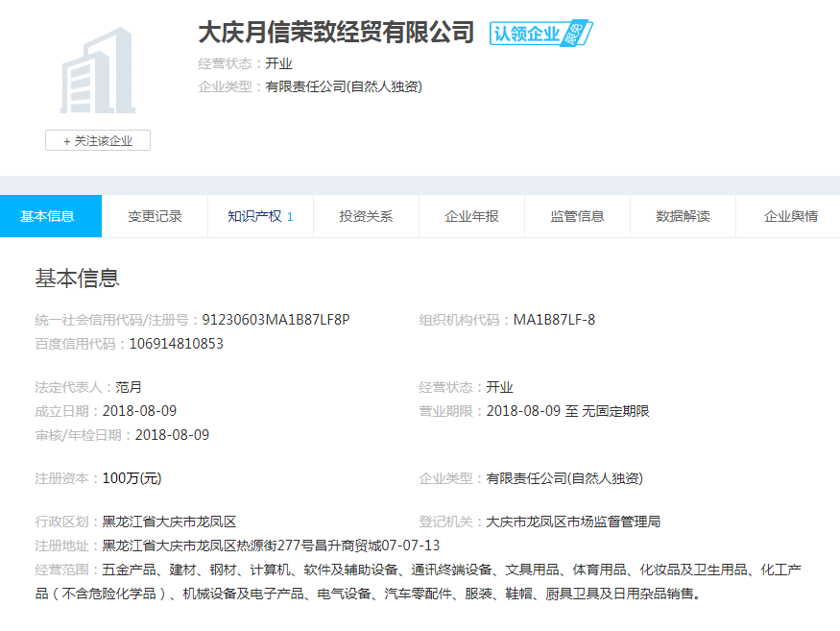
Task: Open the 企业舆情 tab
Action: click(790, 216)
